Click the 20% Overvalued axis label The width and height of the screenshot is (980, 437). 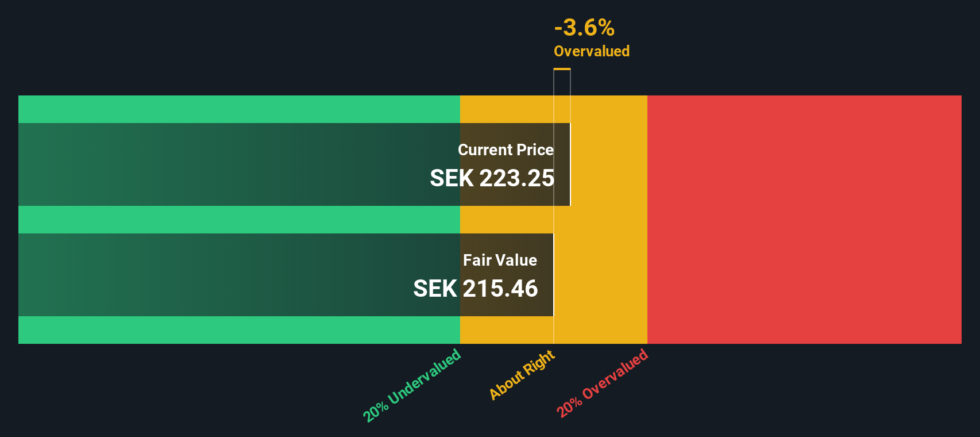(x=602, y=383)
